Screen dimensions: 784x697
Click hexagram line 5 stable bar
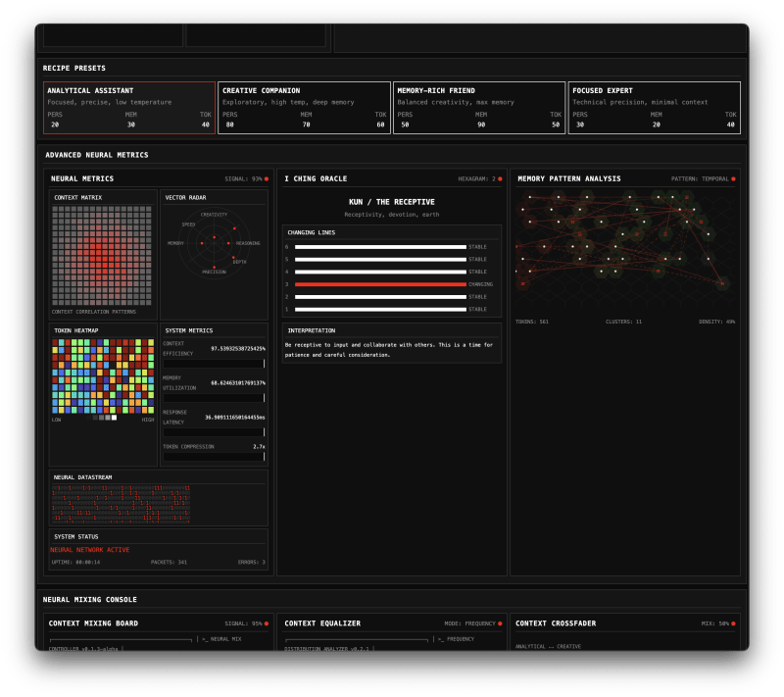[380, 260]
